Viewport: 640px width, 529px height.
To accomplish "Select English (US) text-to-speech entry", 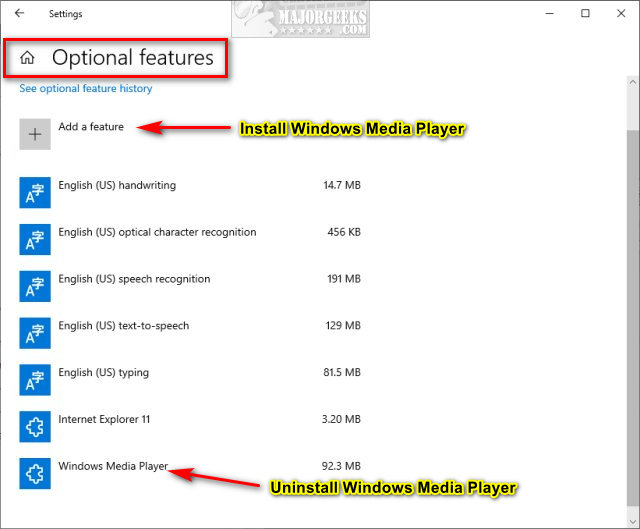I will tap(124, 326).
